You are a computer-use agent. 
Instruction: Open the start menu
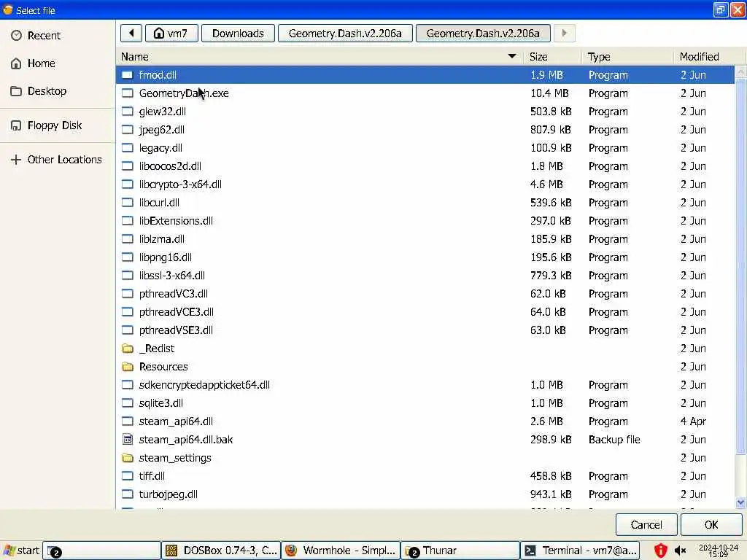point(21,551)
